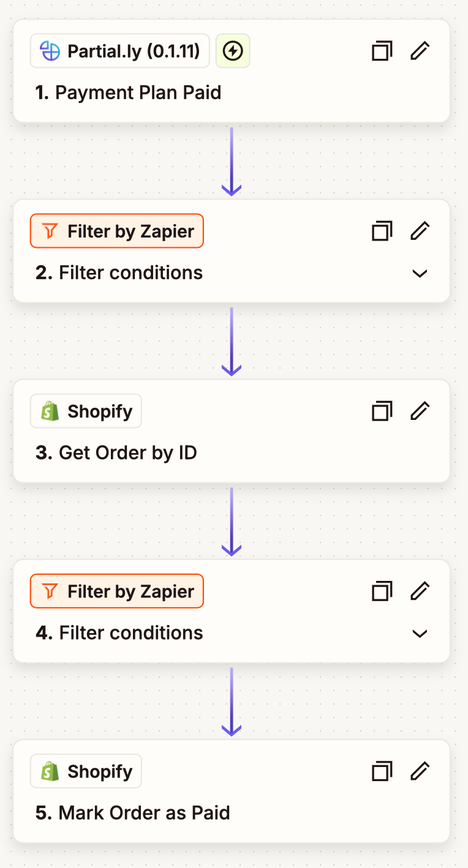Click pencil on Mark Order as Paid
468x868 pixels.
[x=420, y=771]
